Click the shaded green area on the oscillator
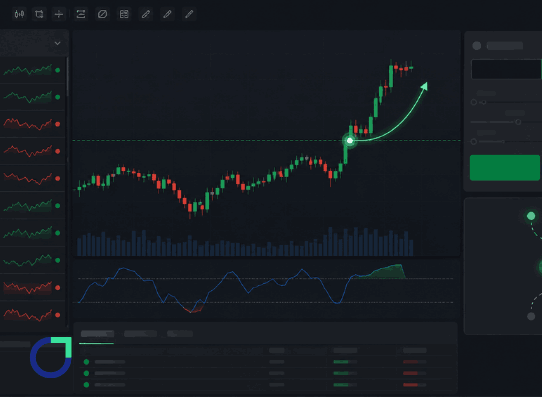This screenshot has width=542, height=397. pyautogui.click(x=386, y=272)
